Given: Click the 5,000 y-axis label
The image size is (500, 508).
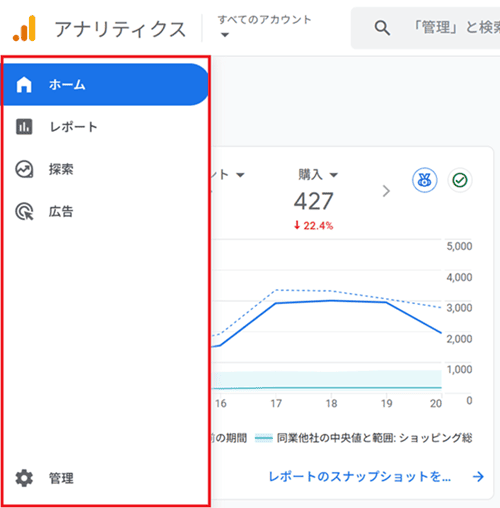Looking at the screenshot, I should pos(459,246).
